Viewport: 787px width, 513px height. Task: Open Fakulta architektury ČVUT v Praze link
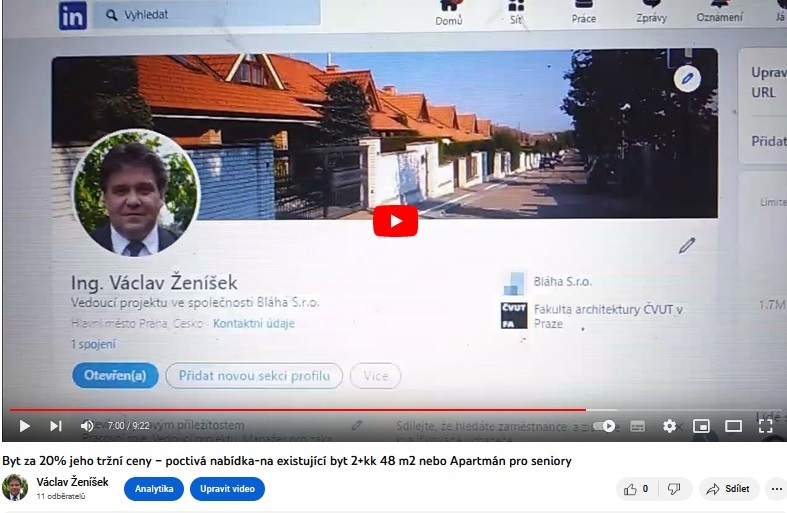tap(608, 316)
